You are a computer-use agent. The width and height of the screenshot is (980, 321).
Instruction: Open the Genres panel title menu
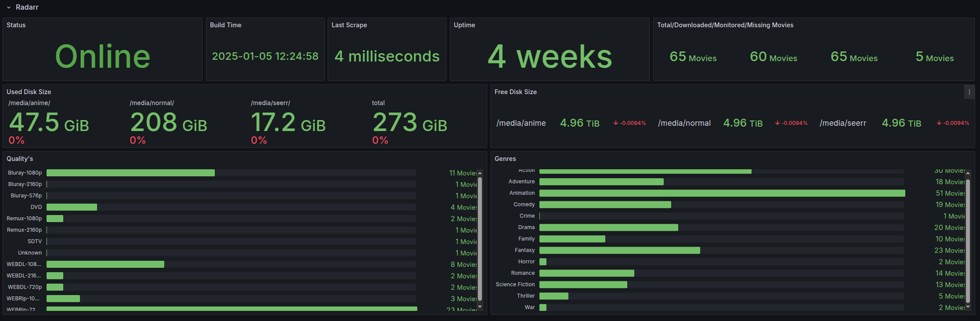pos(505,159)
